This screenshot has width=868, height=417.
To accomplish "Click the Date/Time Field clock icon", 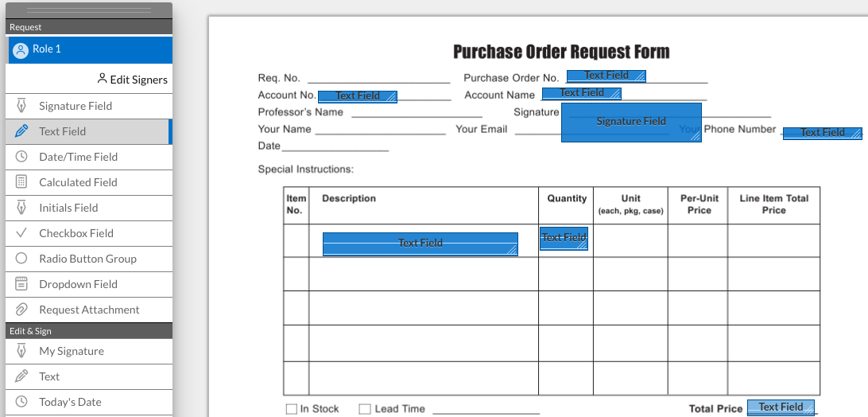I will tap(22, 157).
